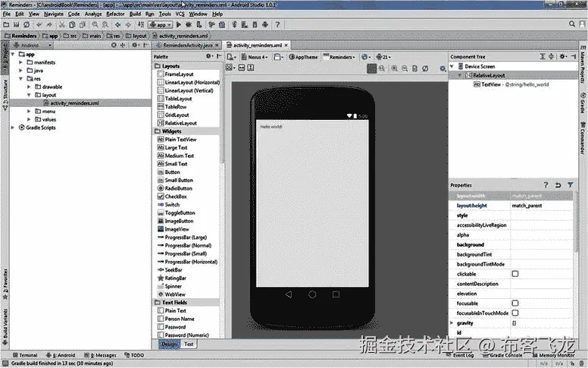Open the Android project view dropdown
588x368 pixels.
(x=33, y=45)
